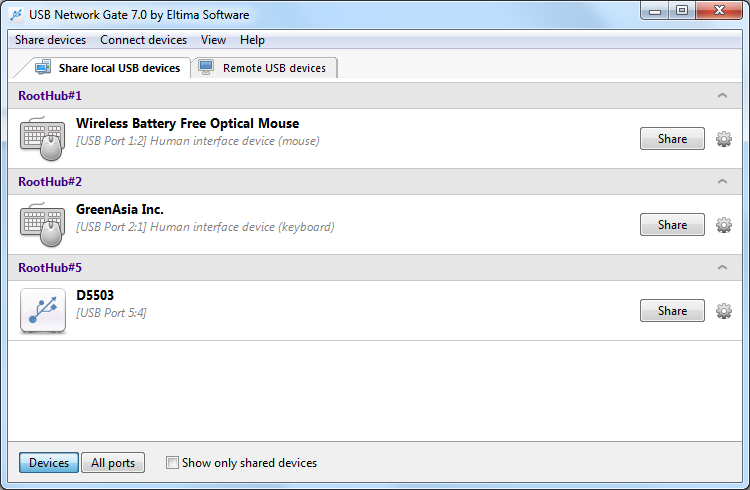This screenshot has height=490, width=750.
Task: Share the Wireless Battery Free Optical Mouse
Action: [672, 139]
